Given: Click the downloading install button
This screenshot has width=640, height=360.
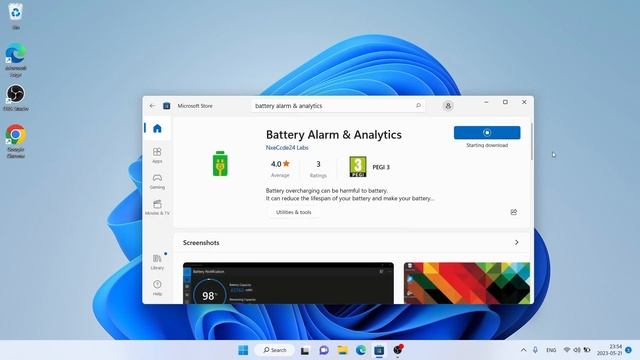Looking at the screenshot, I should [487, 133].
